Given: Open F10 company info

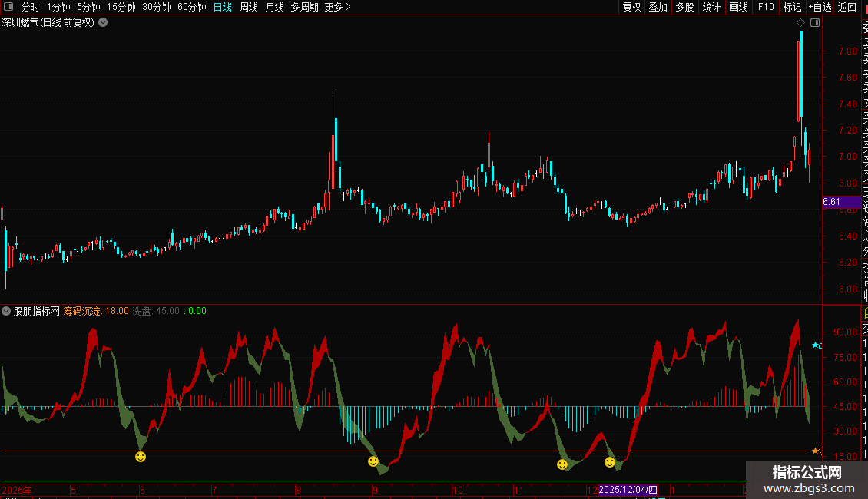Looking at the screenshot, I should [766, 7].
